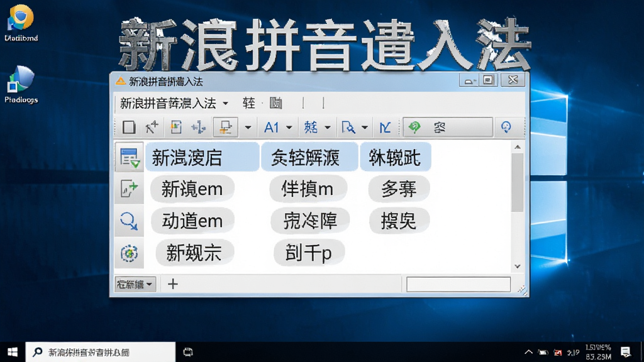The height and width of the screenshot is (362, 644).
Task: Open the first desktop shortcut with shield icon
Action: click(x=21, y=23)
